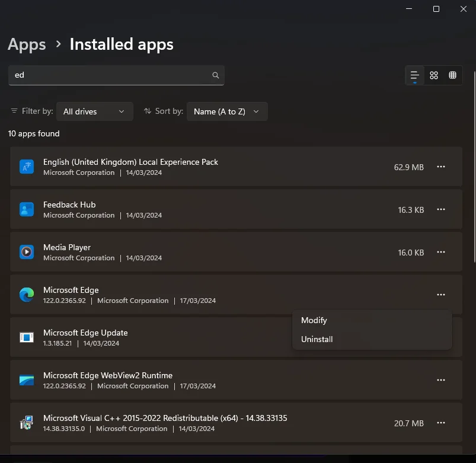Close the Settings window
Screen dimensions: 476x463
[x=463, y=9]
